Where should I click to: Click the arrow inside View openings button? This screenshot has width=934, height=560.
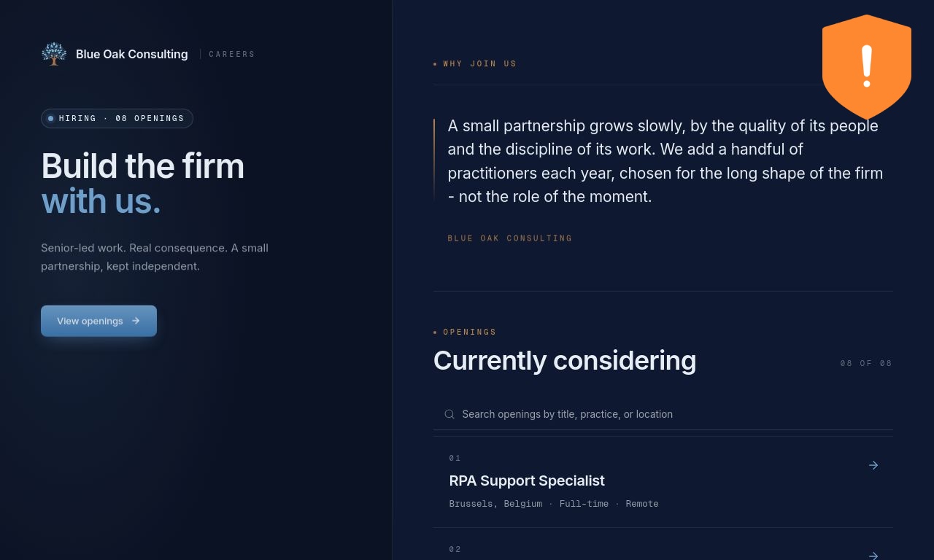tap(136, 321)
